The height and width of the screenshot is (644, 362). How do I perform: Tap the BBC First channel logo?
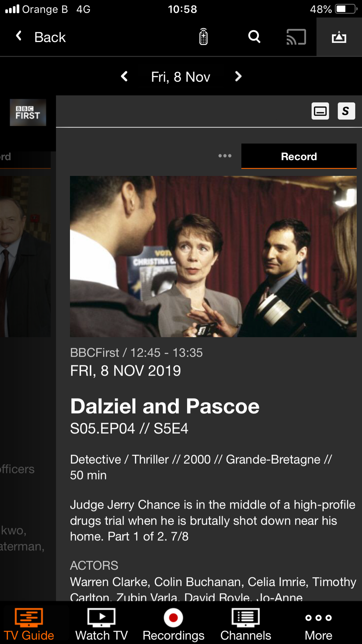[x=28, y=113]
